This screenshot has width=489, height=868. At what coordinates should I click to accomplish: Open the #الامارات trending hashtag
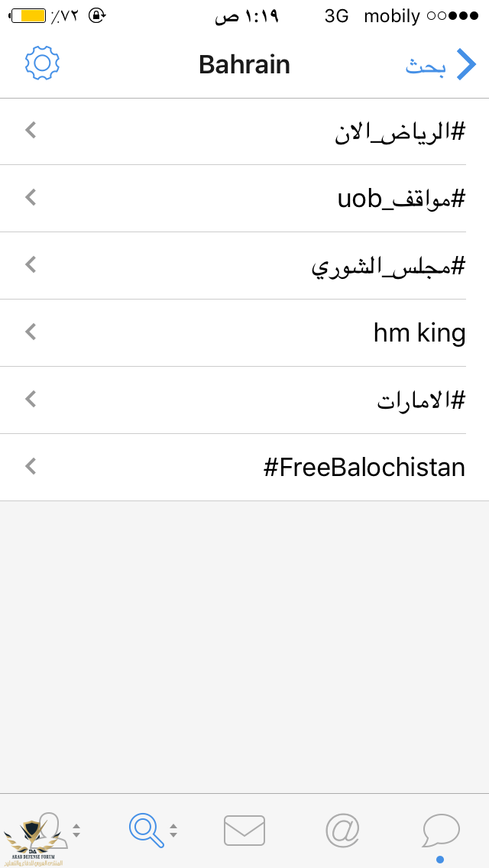pos(244,400)
